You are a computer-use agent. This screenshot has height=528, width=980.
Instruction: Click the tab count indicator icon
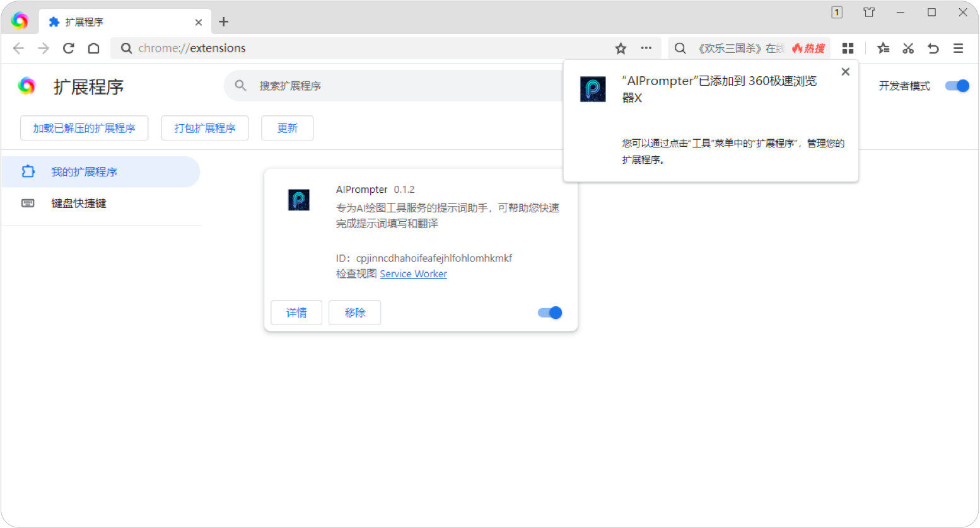[x=837, y=13]
